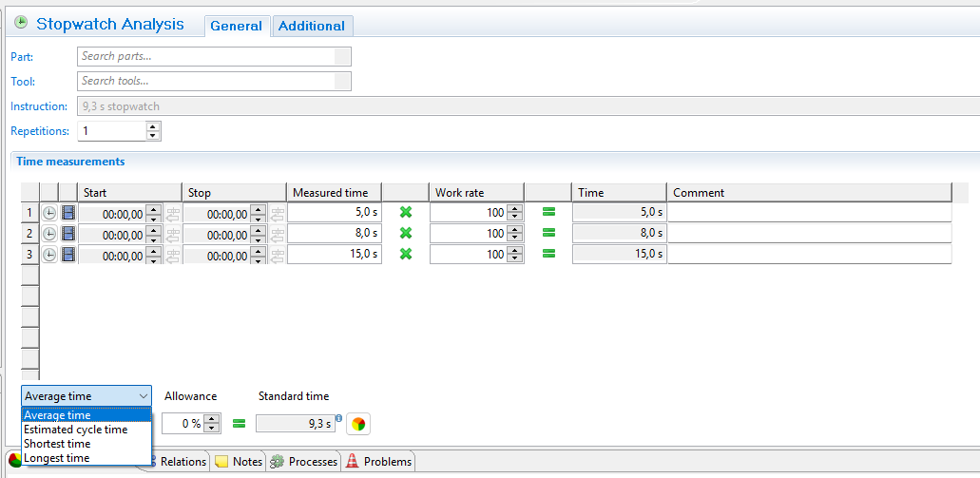Increase Work rate in row 1
This screenshot has width=980, height=478.
click(x=514, y=208)
